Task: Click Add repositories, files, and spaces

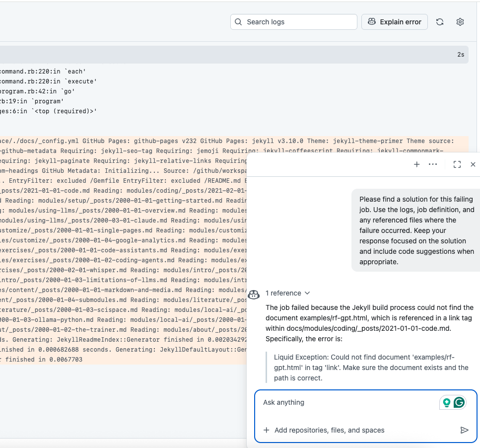Action: [329, 430]
